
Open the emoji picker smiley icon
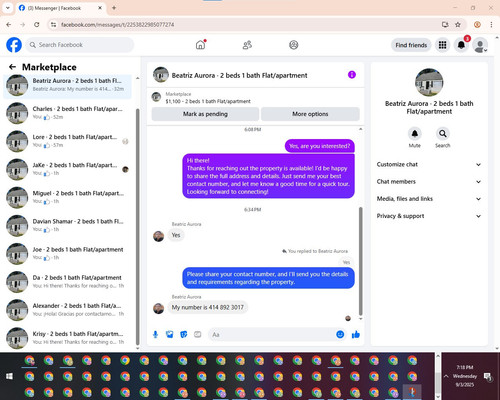tap(340, 334)
